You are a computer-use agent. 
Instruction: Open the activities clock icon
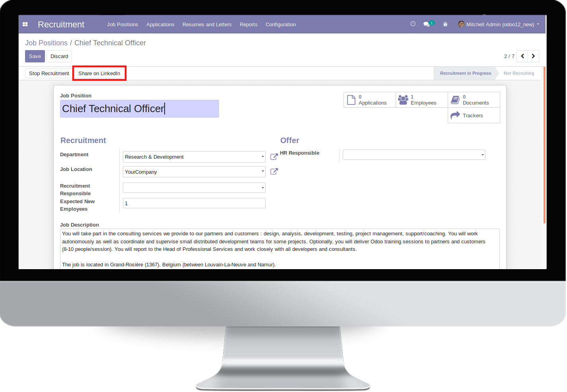[413, 24]
